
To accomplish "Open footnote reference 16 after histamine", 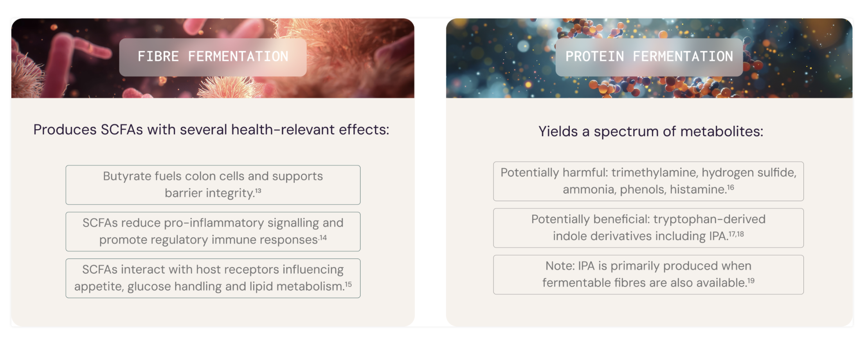I will [x=730, y=188].
